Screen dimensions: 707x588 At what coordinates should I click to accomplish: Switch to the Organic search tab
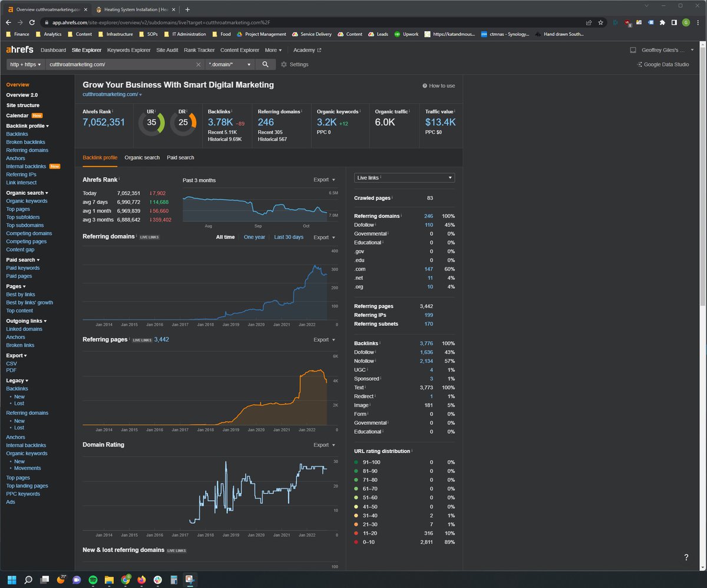142,157
